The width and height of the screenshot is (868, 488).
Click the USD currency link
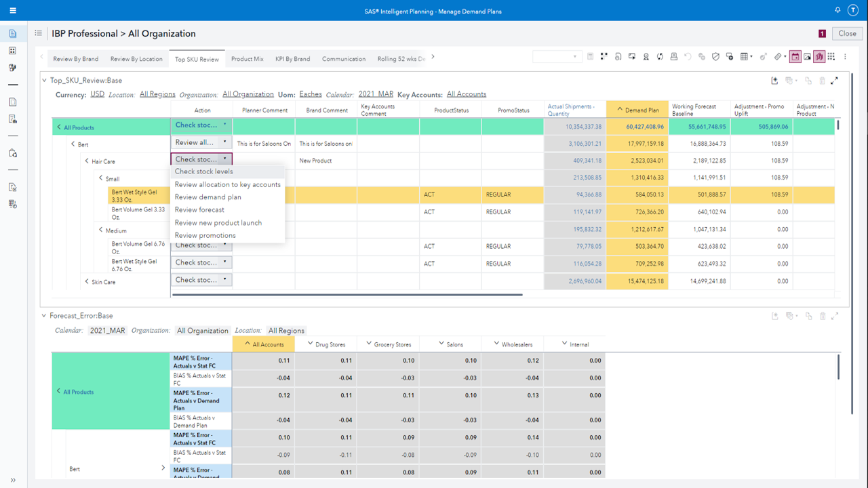click(x=97, y=94)
